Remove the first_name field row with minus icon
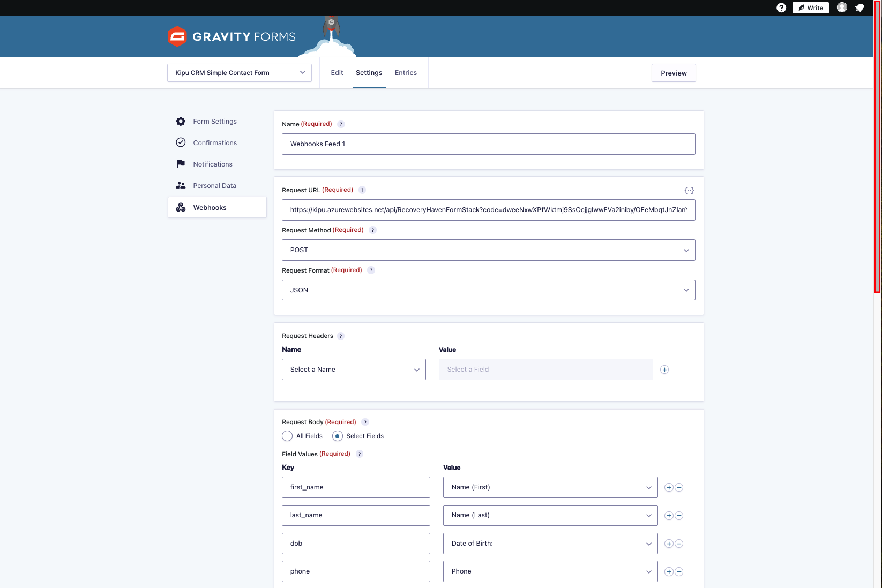 (679, 487)
